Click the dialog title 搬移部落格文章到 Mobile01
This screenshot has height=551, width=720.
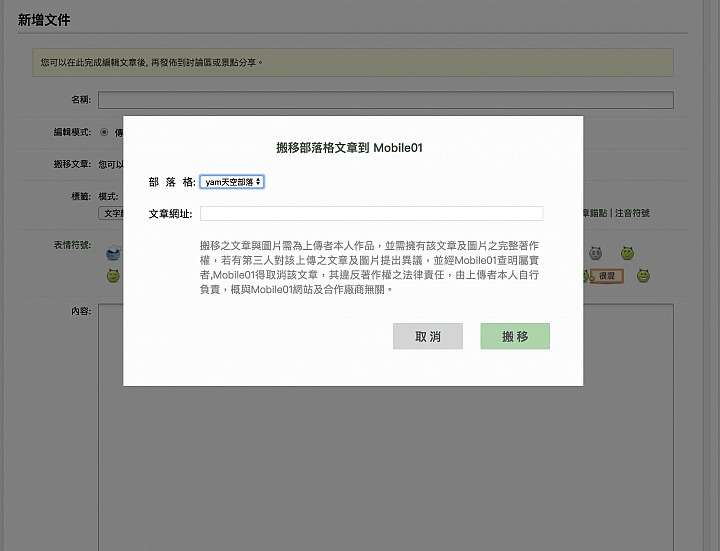[349, 148]
